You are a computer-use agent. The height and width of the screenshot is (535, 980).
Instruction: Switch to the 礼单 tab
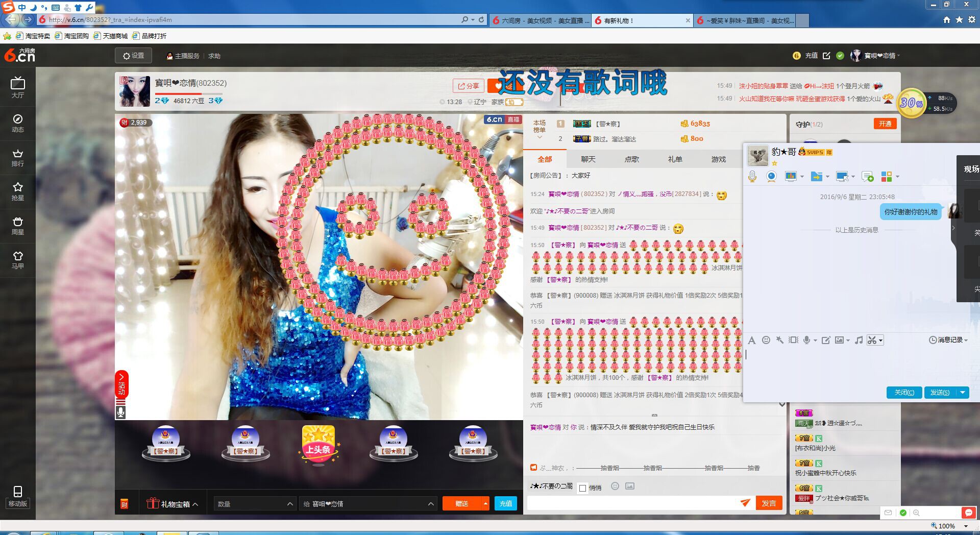(x=675, y=159)
